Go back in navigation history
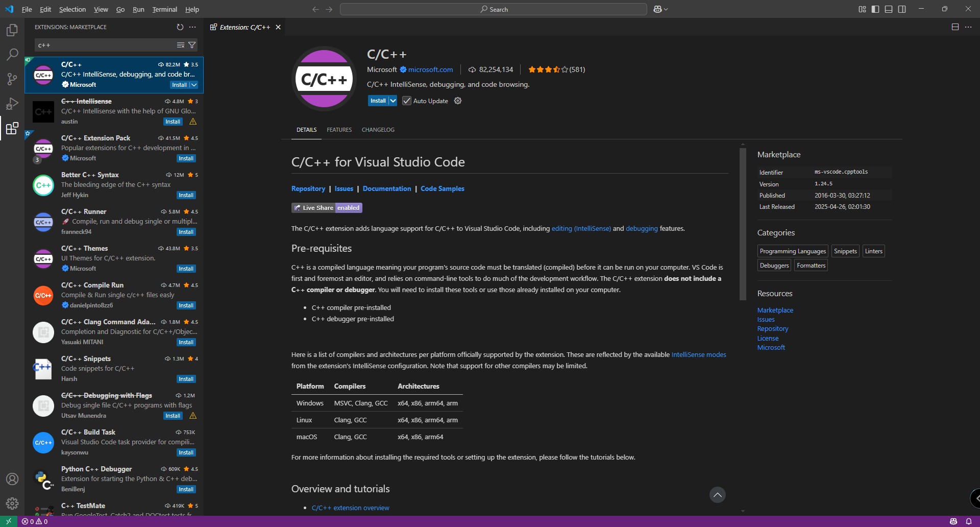Viewport: 980px width, 527px height. pyautogui.click(x=315, y=9)
